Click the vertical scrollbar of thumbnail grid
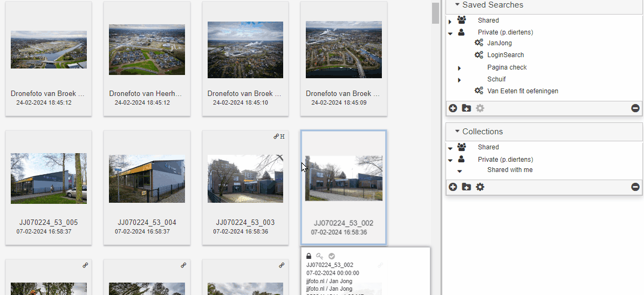Image resolution: width=644 pixels, height=295 pixels. [x=435, y=13]
